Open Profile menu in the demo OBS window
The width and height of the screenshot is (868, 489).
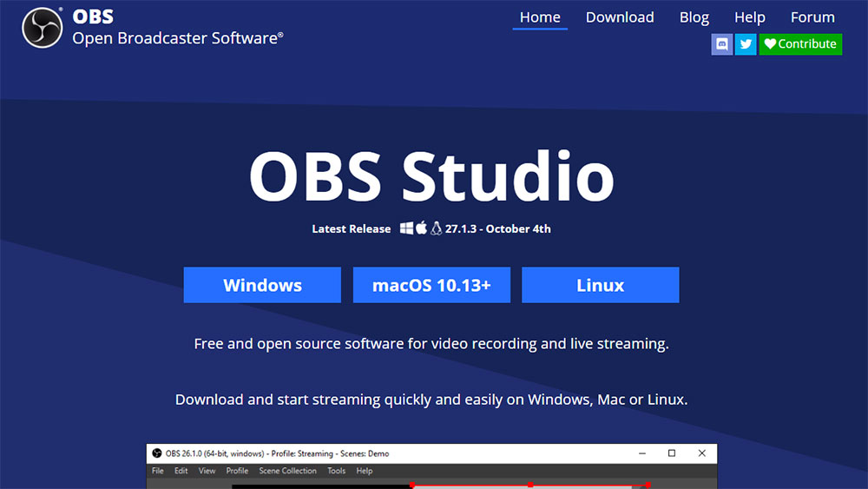237,471
